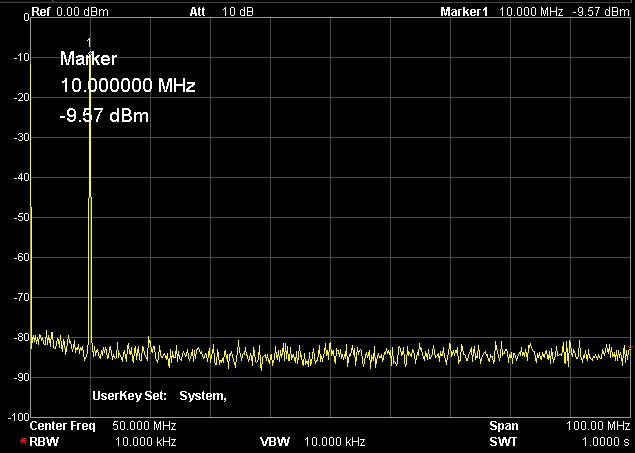Click the tall yellow 10 MHz signal peak
This screenshot has width=635, height=453.
(x=90, y=200)
